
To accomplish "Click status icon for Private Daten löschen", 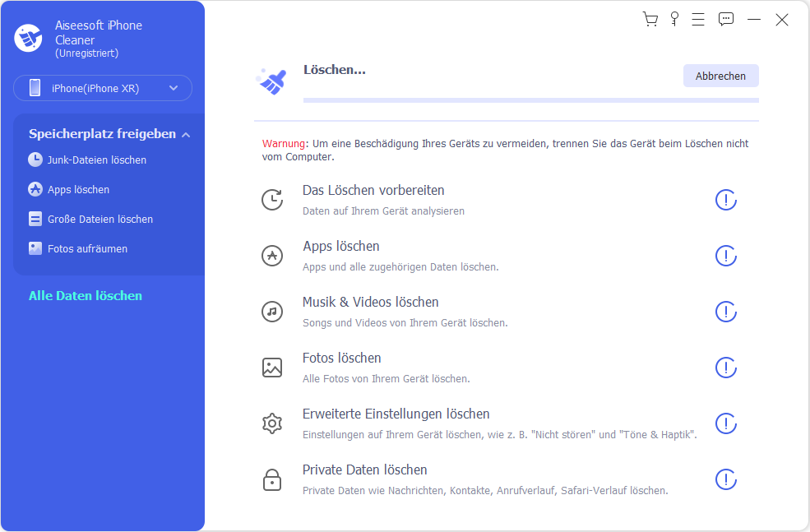I will pos(725,479).
